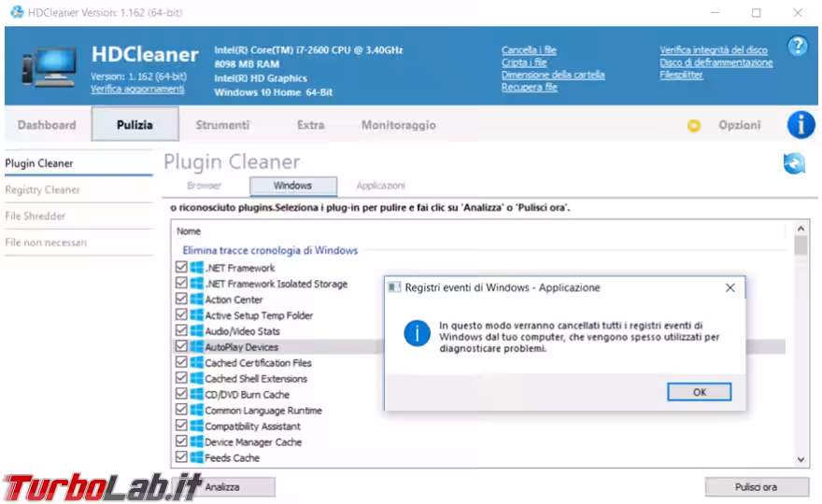Screen dimensions: 822x504
Task: Open the Applicazioni sub-tab
Action: coord(380,186)
